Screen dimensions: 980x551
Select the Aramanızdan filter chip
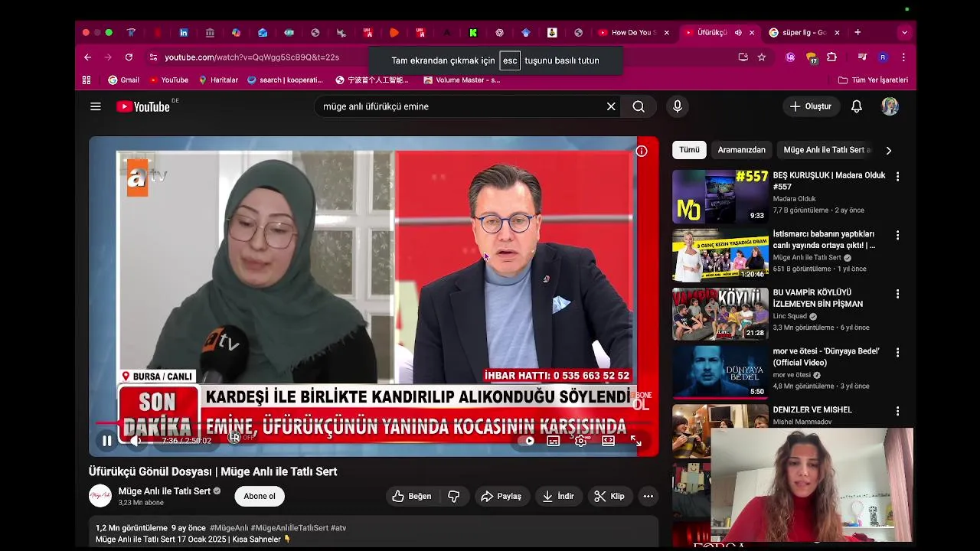click(741, 150)
